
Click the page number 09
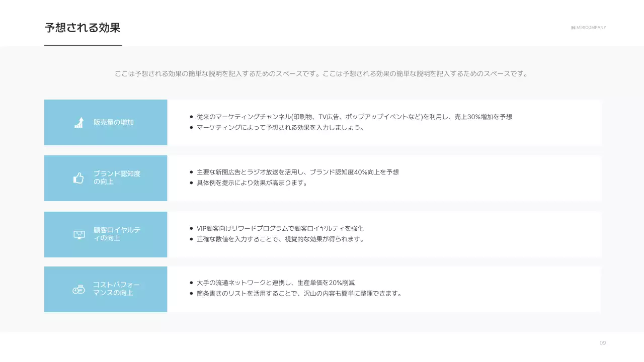click(x=602, y=343)
